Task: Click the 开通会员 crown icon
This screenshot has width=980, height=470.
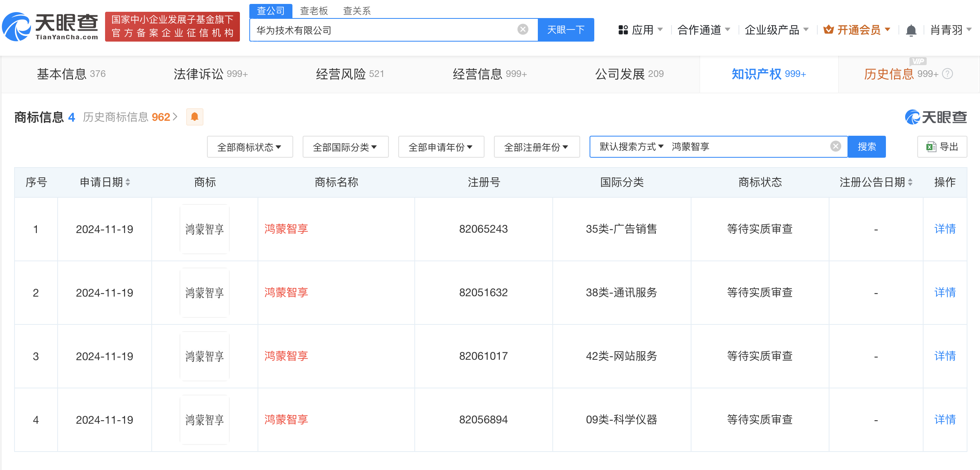Action: (x=828, y=30)
